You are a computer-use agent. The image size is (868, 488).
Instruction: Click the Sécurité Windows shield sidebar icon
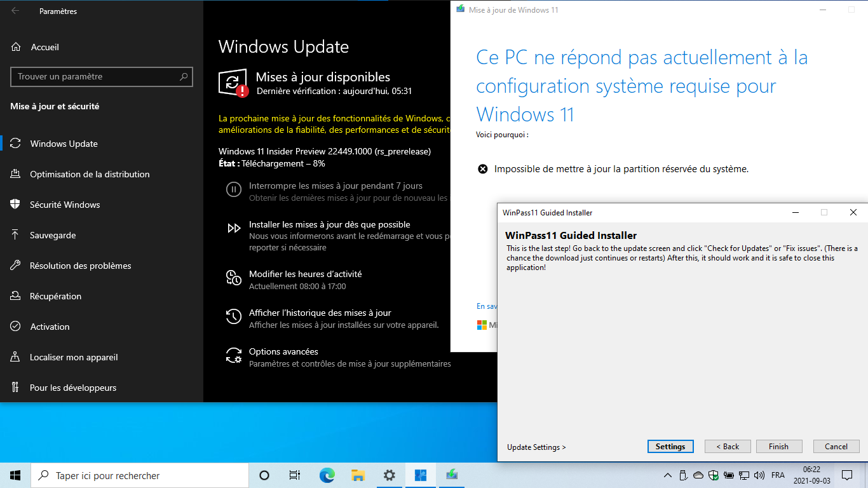click(16, 205)
